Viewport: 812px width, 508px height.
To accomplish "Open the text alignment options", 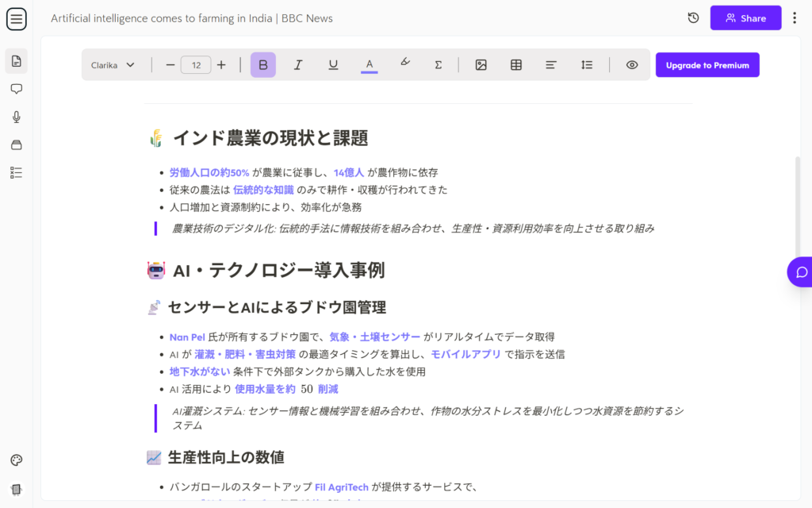I will coord(551,65).
